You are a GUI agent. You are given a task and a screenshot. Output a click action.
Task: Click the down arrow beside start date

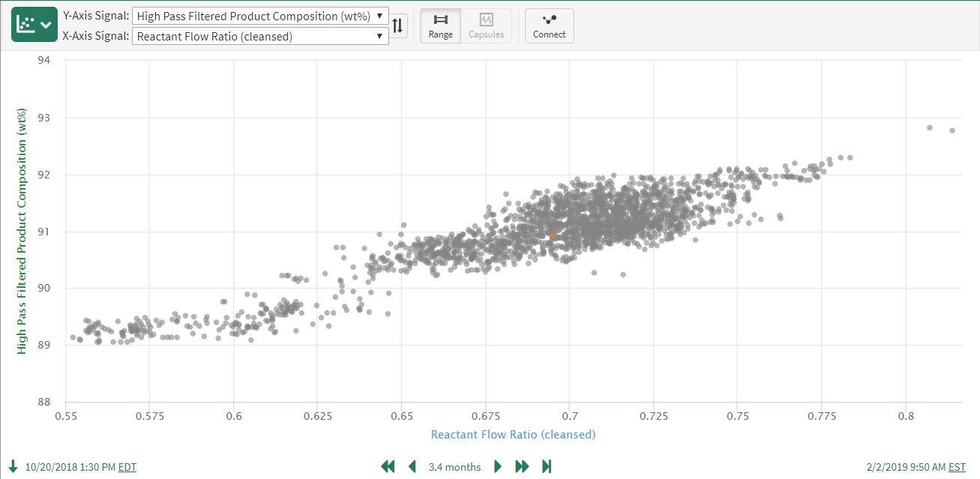coord(13,467)
